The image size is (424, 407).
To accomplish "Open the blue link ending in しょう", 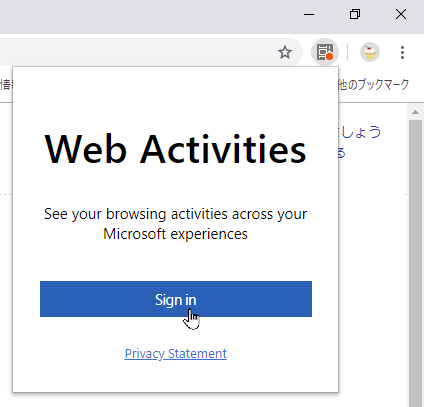I will (x=360, y=132).
